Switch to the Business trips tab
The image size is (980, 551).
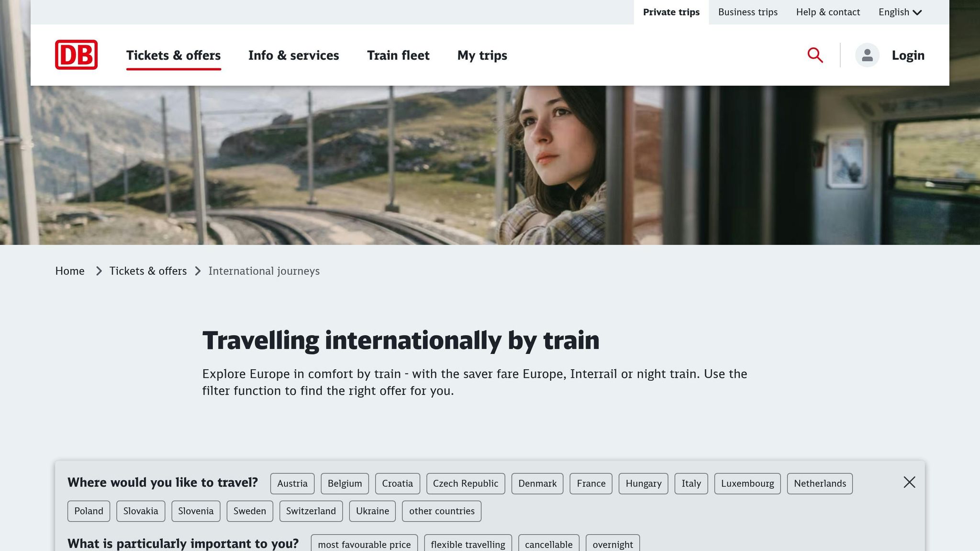click(x=747, y=12)
